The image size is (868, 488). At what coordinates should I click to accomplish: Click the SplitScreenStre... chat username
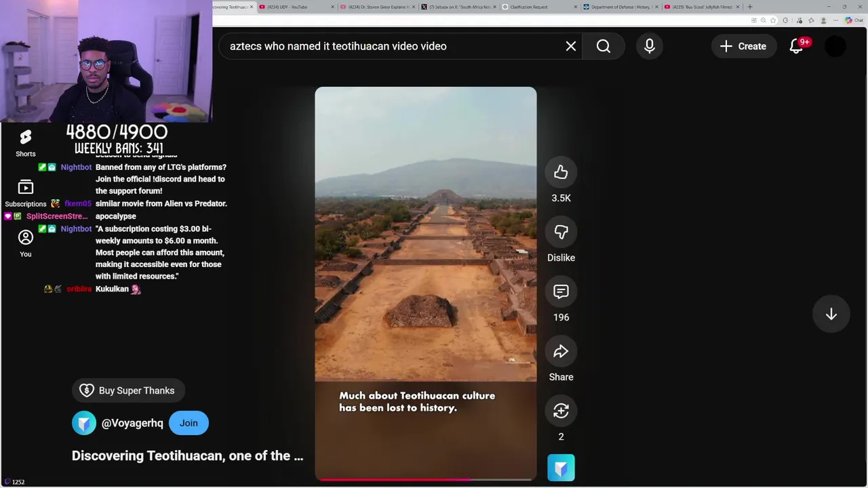point(57,216)
